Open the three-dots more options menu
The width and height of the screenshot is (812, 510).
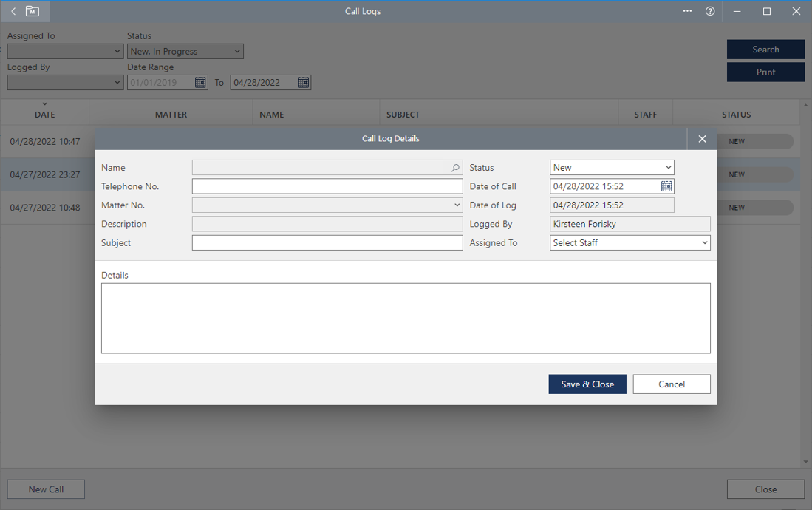click(x=687, y=11)
